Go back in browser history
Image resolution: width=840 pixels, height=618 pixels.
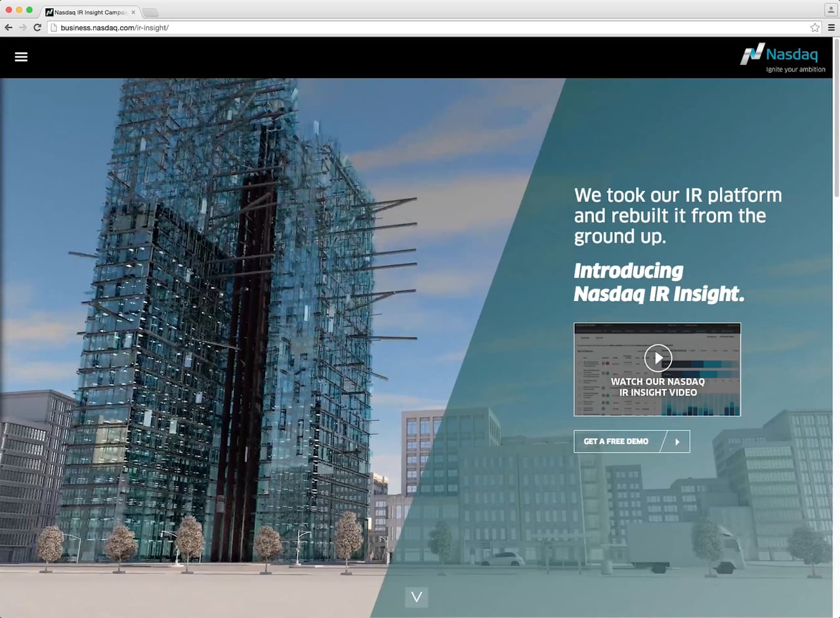click(x=9, y=28)
